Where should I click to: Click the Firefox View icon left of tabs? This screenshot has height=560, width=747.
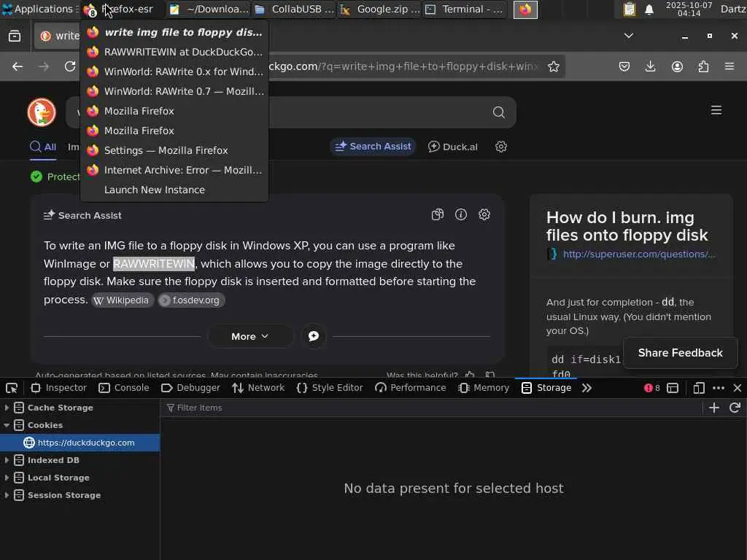(x=15, y=36)
